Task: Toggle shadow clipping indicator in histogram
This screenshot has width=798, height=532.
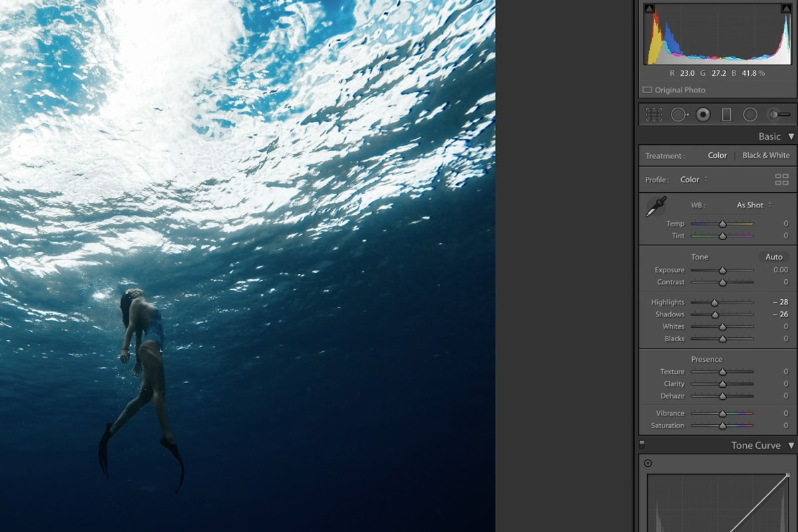Action: point(650,9)
